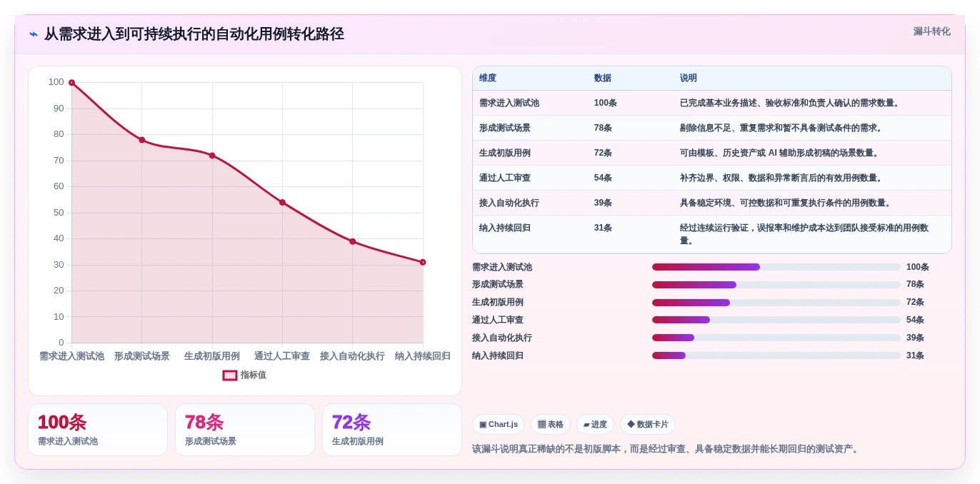Image resolution: width=980 pixels, height=484 pixels.
Task: Click description starting 可由模板
Action: click(x=781, y=153)
